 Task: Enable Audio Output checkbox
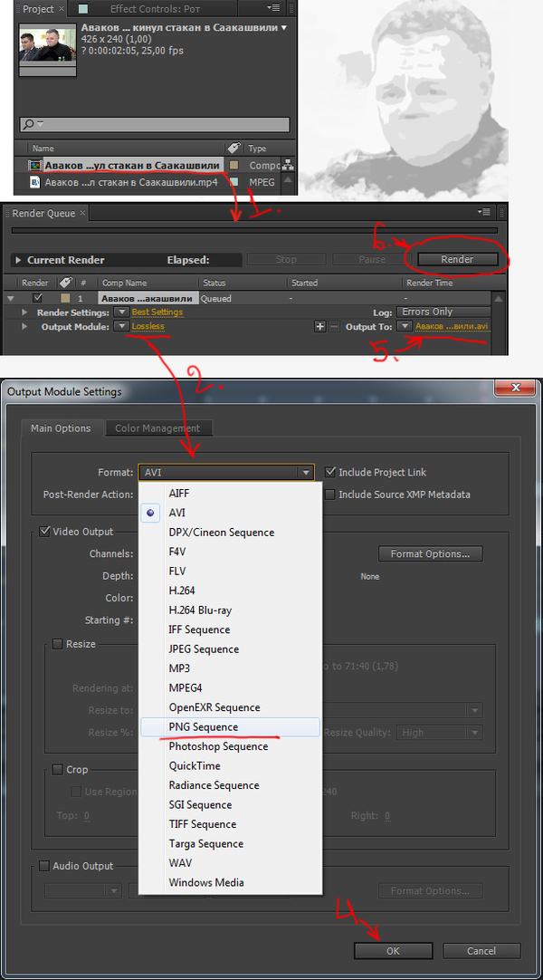44,866
